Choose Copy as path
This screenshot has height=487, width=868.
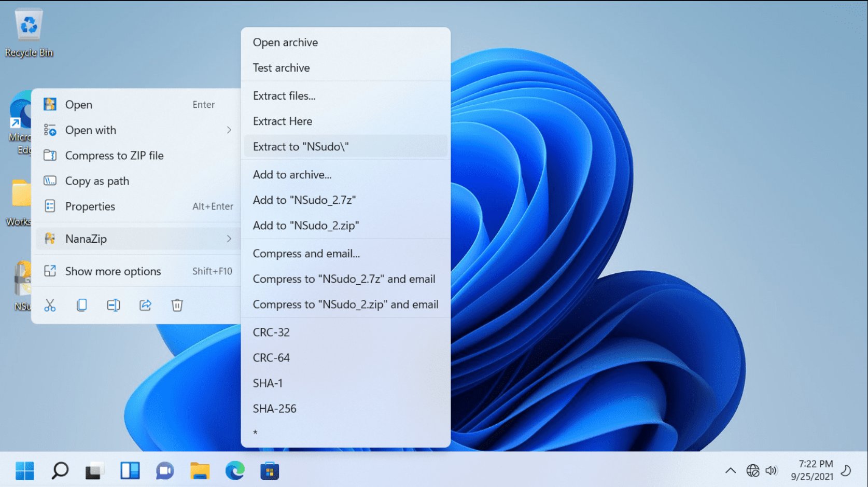pos(96,181)
